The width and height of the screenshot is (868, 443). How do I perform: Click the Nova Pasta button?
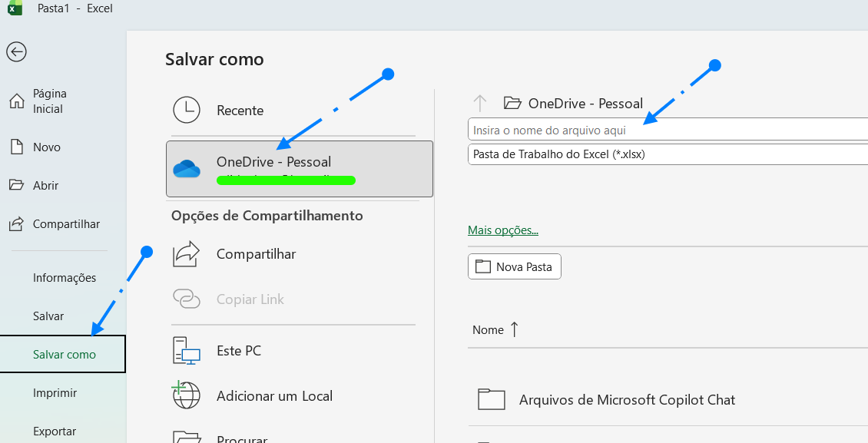coord(514,266)
